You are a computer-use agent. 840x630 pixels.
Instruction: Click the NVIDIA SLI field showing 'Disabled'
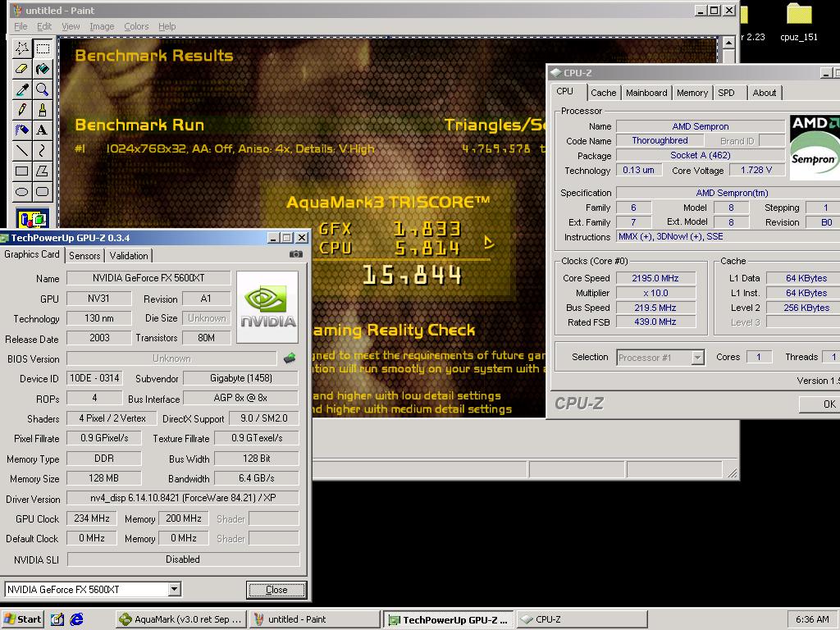(183, 559)
